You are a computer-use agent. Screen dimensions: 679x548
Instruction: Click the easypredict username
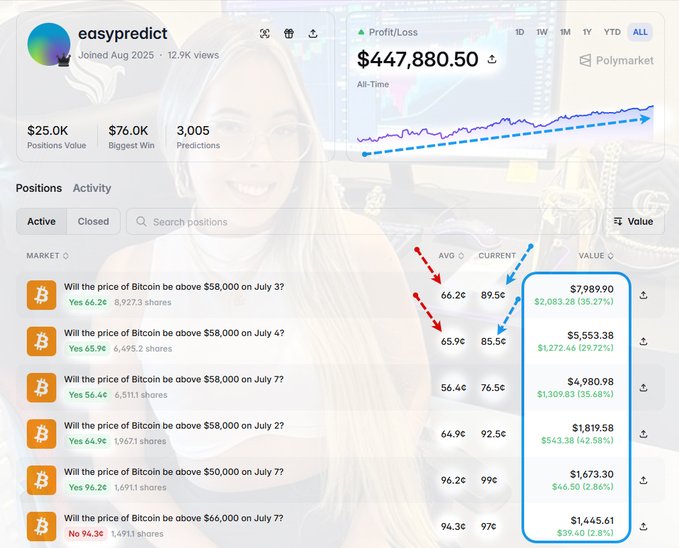point(123,33)
